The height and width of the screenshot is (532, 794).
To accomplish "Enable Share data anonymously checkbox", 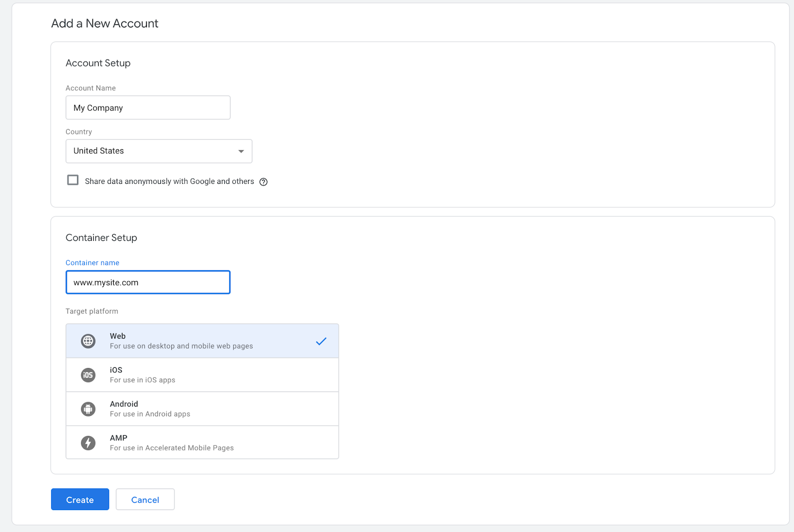I will coord(73,180).
